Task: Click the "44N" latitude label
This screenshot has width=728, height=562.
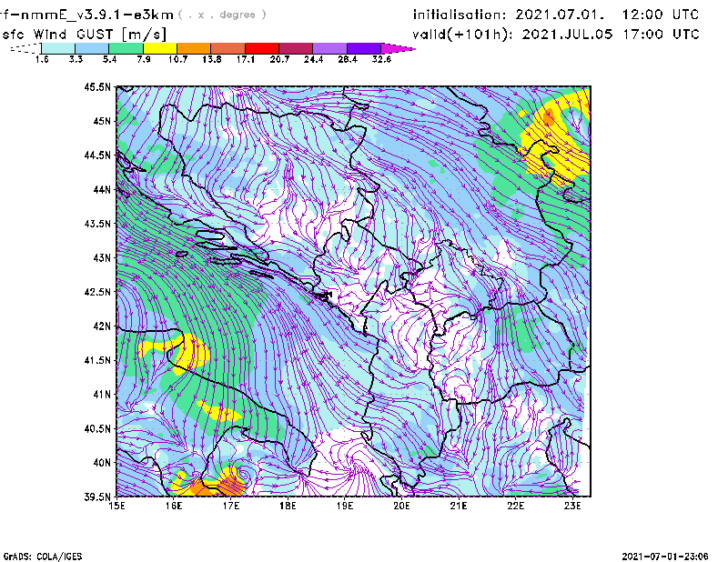Action: click(102, 189)
